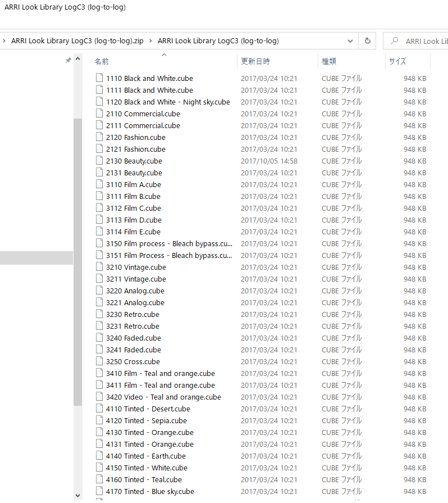
Task: Open the address bar history dropdown
Action: click(x=350, y=41)
